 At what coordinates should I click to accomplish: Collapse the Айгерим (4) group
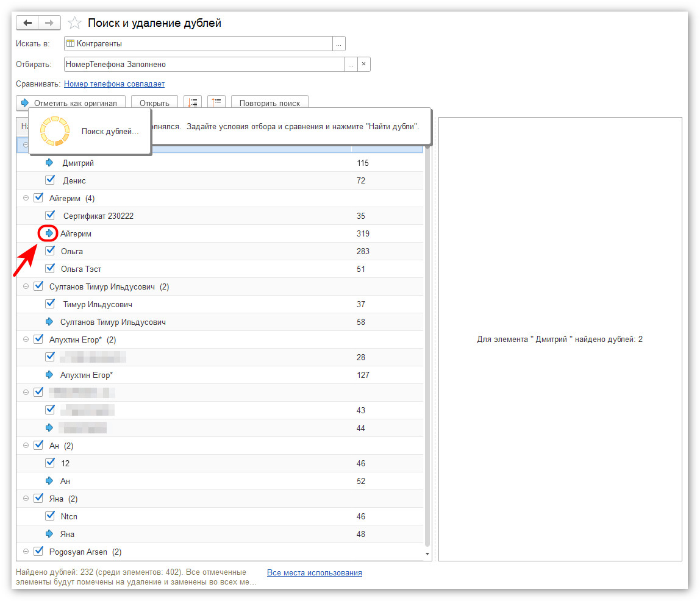click(26, 197)
